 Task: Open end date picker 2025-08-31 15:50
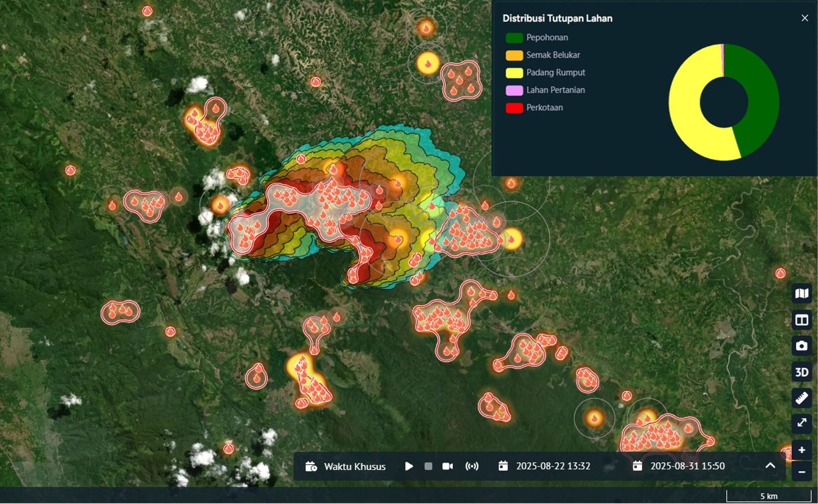(x=679, y=466)
